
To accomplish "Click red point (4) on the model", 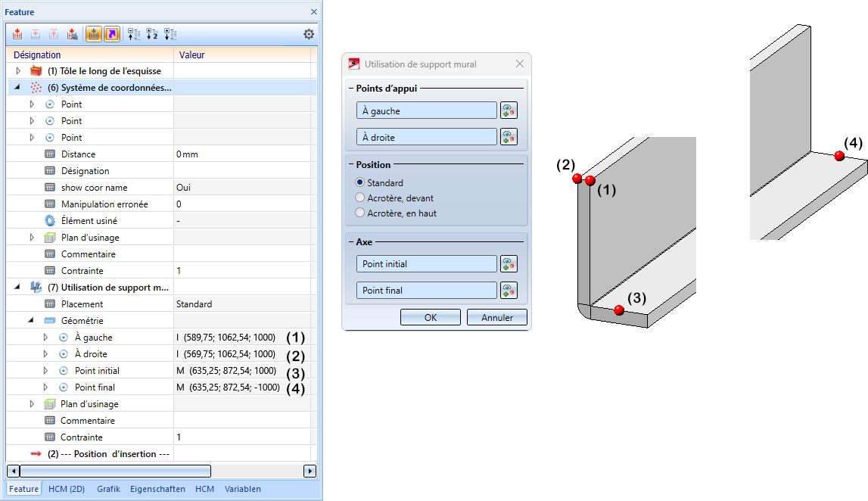I will pyautogui.click(x=839, y=156).
